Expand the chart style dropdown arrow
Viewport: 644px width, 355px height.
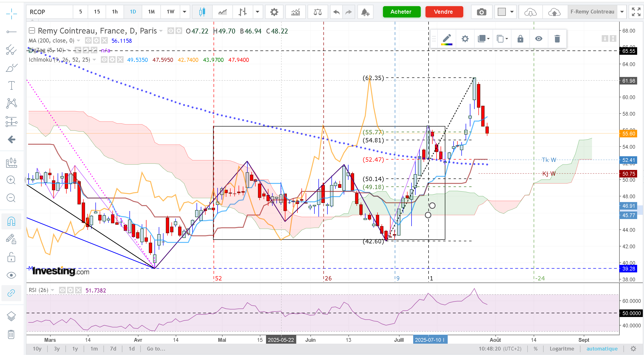(257, 12)
